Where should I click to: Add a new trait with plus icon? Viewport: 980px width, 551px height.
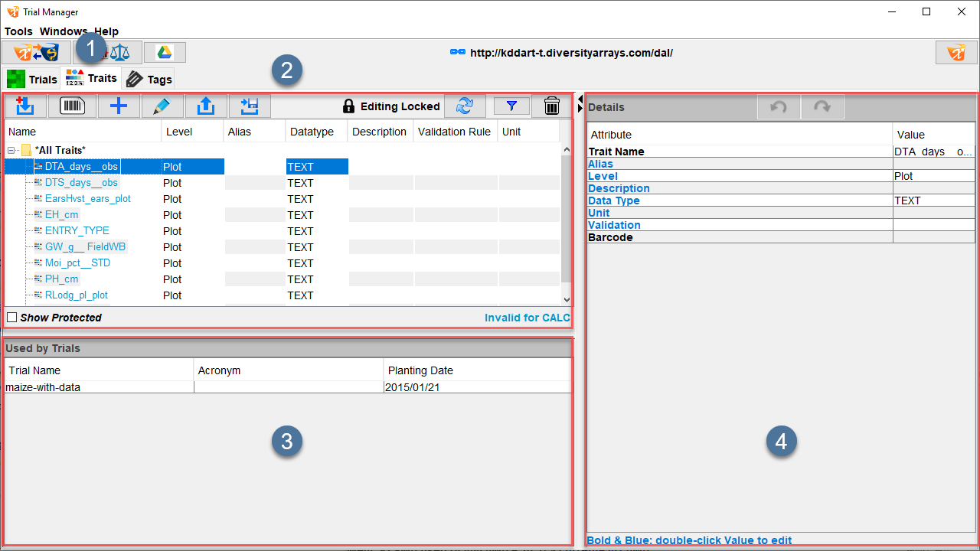pos(119,106)
